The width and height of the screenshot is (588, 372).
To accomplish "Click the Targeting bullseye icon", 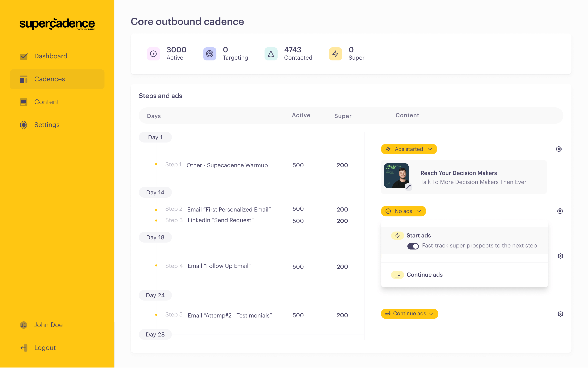I will coord(210,54).
